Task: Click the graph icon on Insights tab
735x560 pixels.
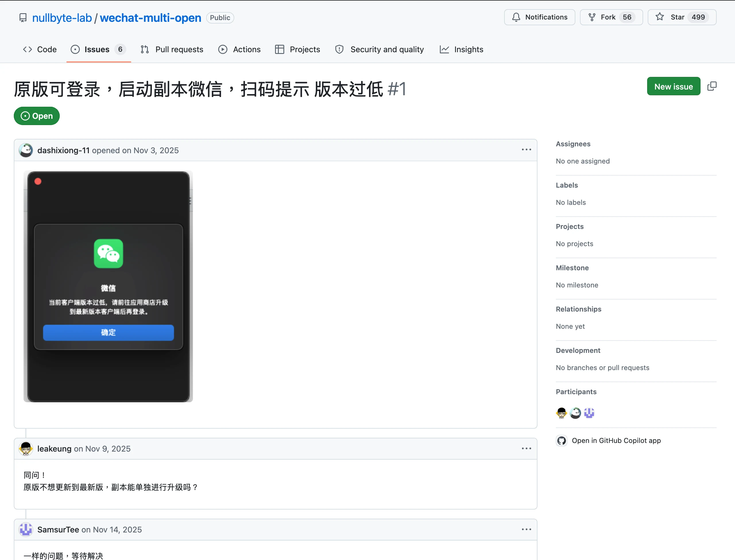Action: [444, 49]
